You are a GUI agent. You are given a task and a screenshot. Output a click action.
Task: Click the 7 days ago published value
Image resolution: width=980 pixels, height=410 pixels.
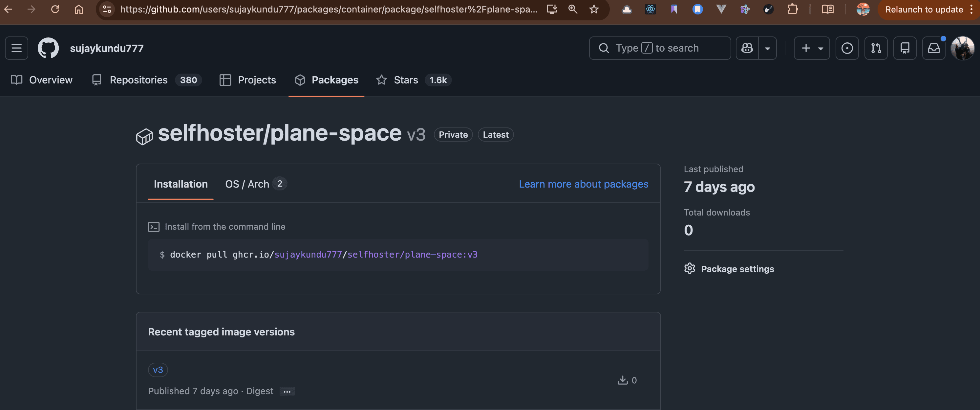click(719, 187)
